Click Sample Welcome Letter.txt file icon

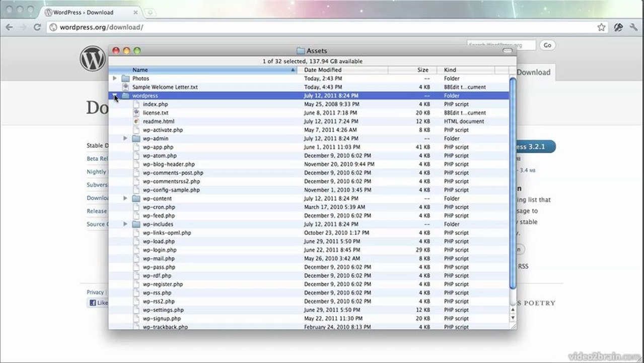click(125, 87)
